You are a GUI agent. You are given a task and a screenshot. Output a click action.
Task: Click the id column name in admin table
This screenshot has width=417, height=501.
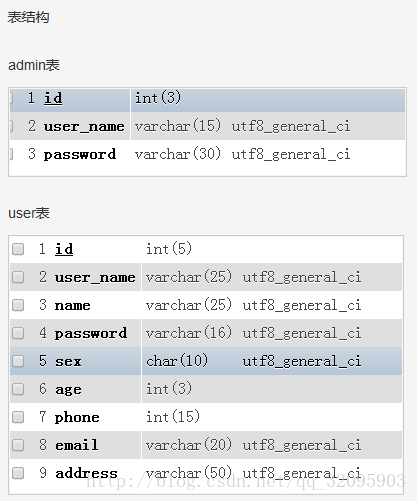click(x=53, y=98)
